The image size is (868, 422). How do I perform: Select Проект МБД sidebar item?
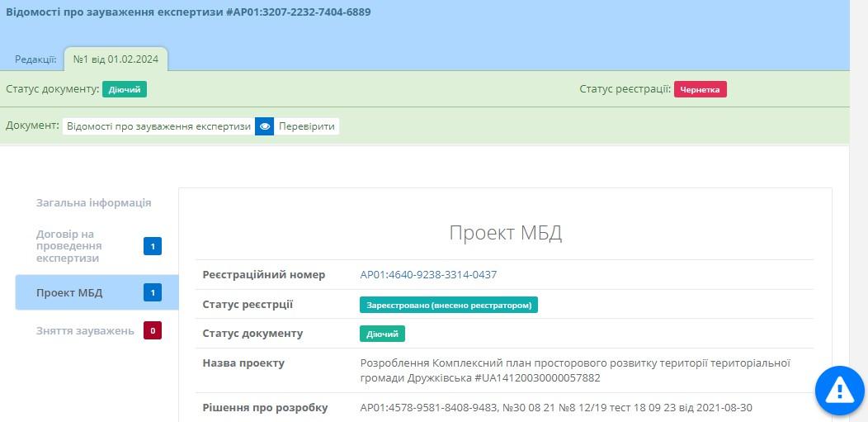(69, 292)
